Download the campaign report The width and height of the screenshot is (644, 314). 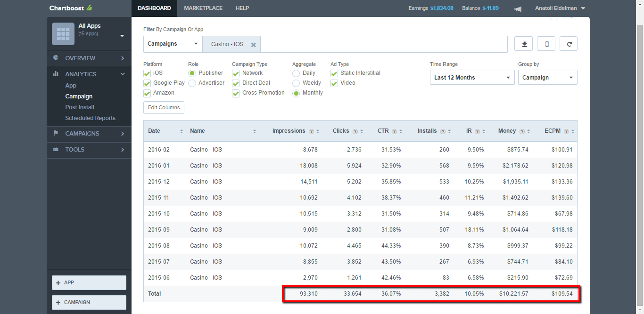524,44
